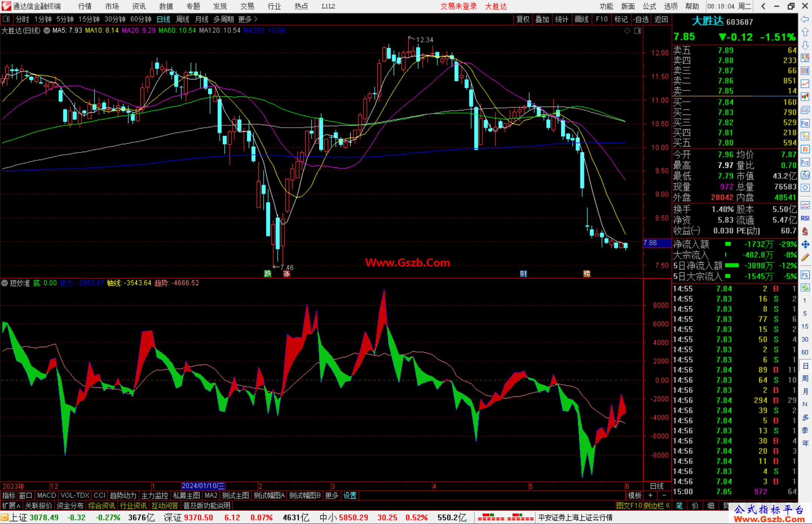The height and width of the screenshot is (524, 812).
Task: Click the 复权 button
Action: (523, 19)
